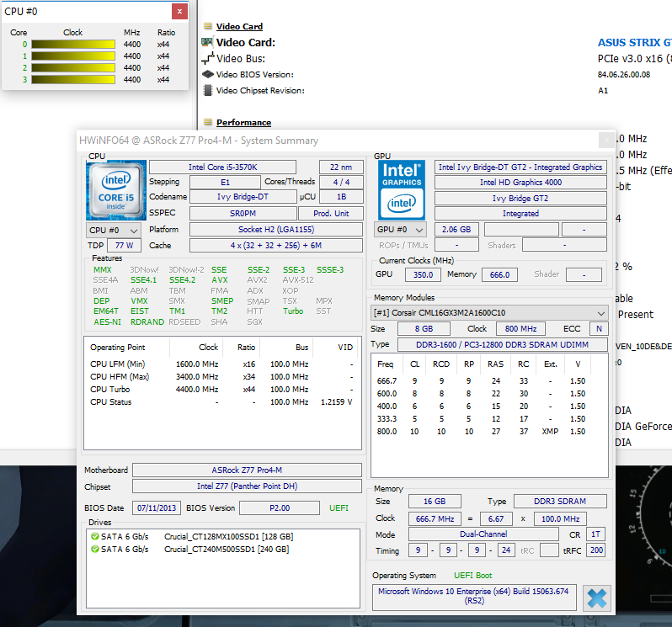
Task: Click the Stepping E1 field
Action: [x=225, y=183]
